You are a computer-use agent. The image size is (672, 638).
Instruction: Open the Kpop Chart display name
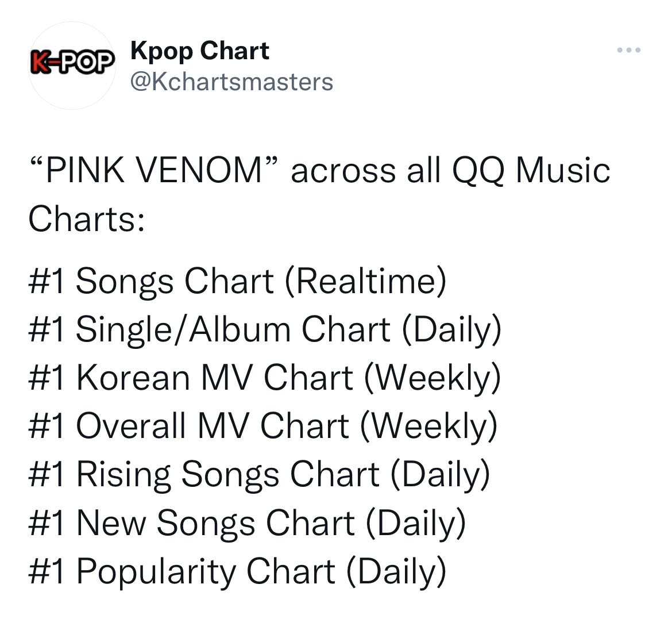point(200,51)
